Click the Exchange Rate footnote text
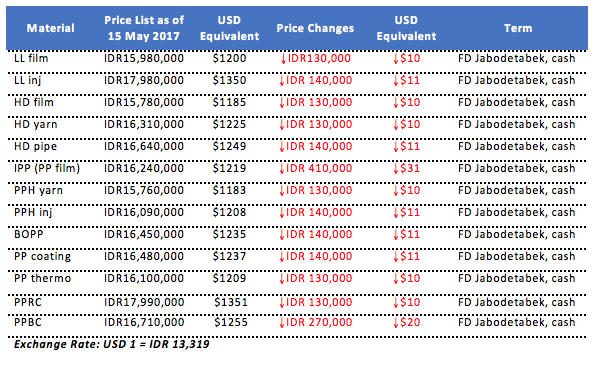The width and height of the screenshot is (596, 368). click(111, 344)
